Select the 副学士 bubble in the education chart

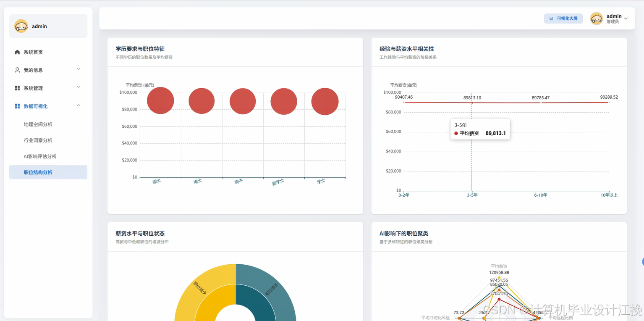(284, 101)
